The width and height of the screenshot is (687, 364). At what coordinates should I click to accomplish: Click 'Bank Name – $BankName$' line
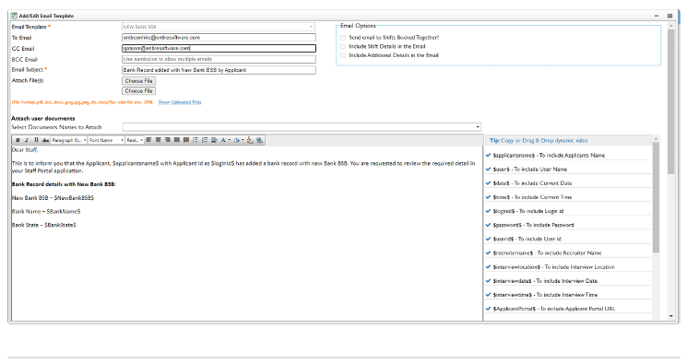tap(46, 212)
